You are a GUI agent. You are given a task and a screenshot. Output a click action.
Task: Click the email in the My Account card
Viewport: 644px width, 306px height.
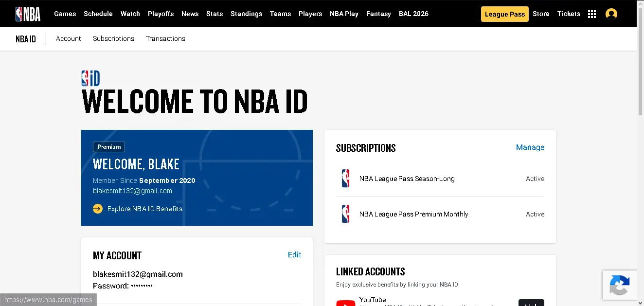pyautogui.click(x=138, y=274)
